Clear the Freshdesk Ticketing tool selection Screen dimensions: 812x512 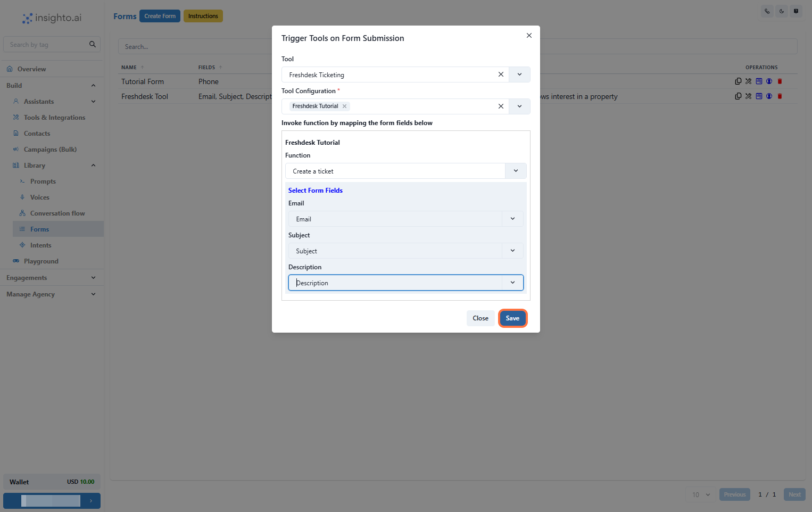(x=501, y=75)
